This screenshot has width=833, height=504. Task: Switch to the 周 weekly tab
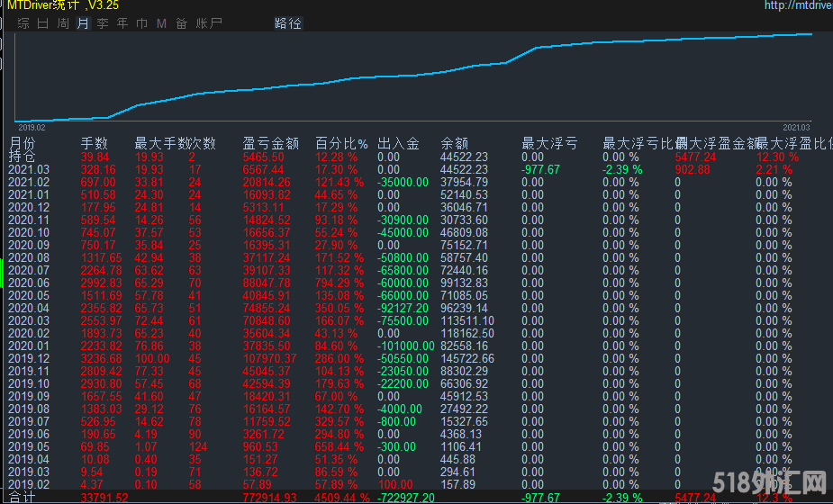(x=63, y=23)
